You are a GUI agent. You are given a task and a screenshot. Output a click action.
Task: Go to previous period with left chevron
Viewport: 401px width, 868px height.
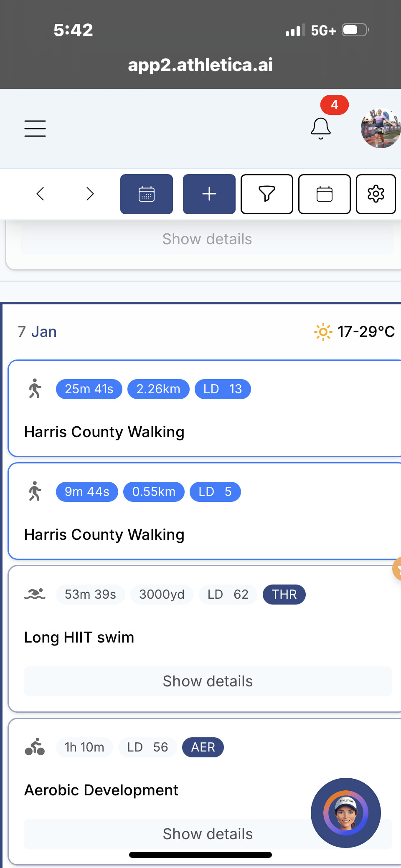coord(41,194)
